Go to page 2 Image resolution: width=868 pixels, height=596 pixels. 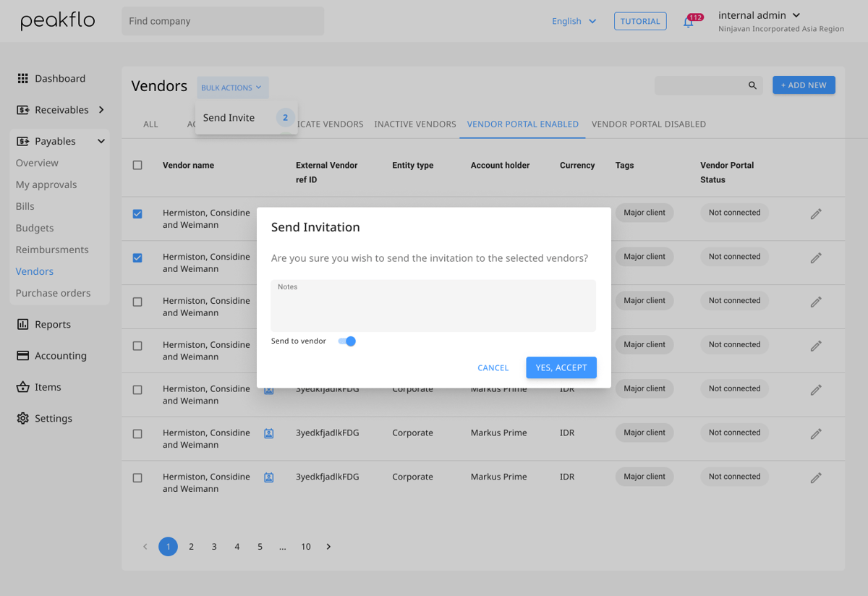click(x=191, y=547)
